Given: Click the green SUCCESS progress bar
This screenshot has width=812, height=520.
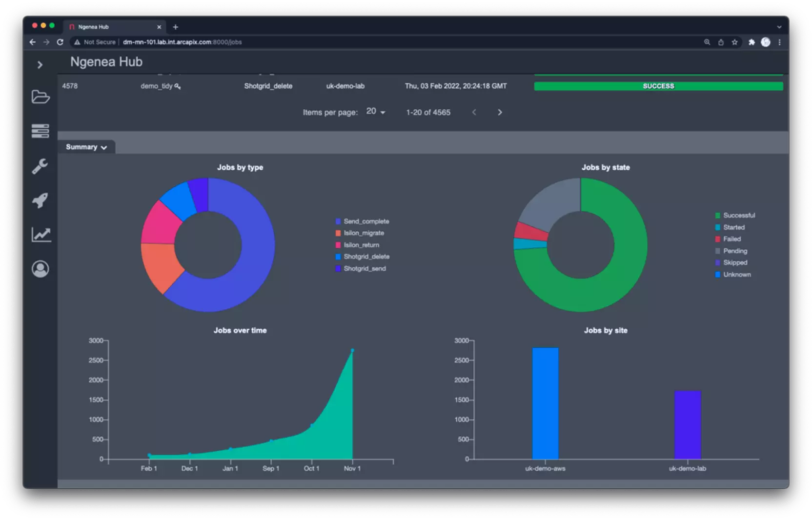Looking at the screenshot, I should (x=658, y=86).
